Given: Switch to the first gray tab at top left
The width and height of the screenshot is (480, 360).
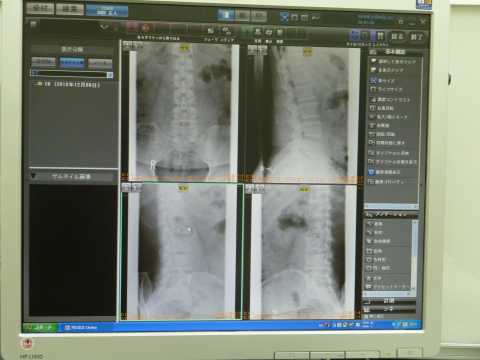Looking at the screenshot, I should tap(40, 8).
